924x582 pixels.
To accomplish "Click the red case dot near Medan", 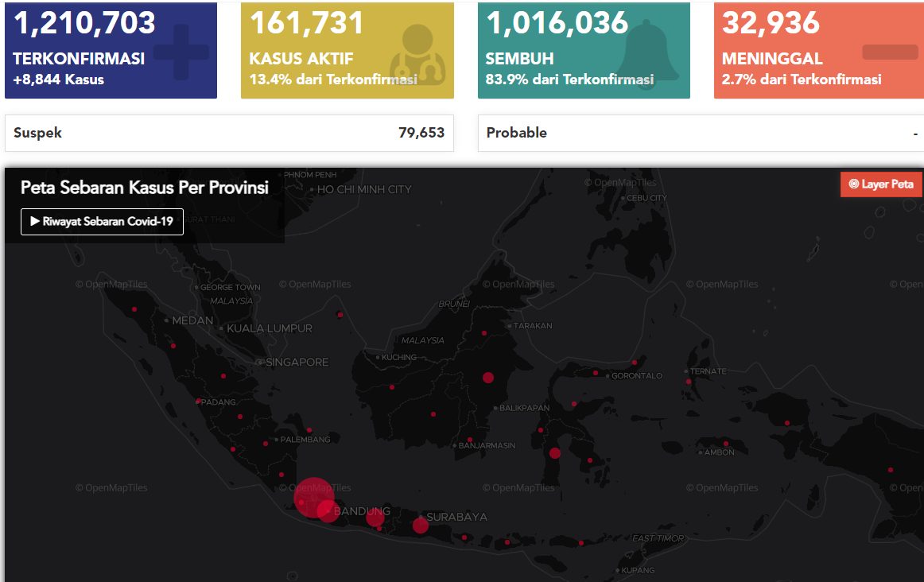I will 173,346.
